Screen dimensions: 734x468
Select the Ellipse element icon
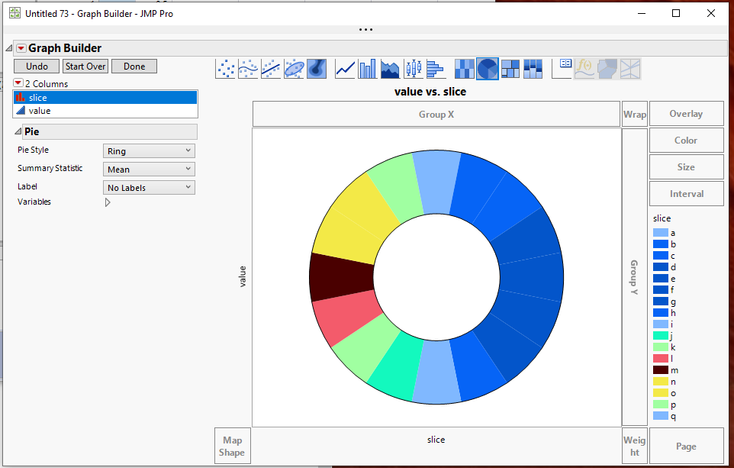click(294, 69)
